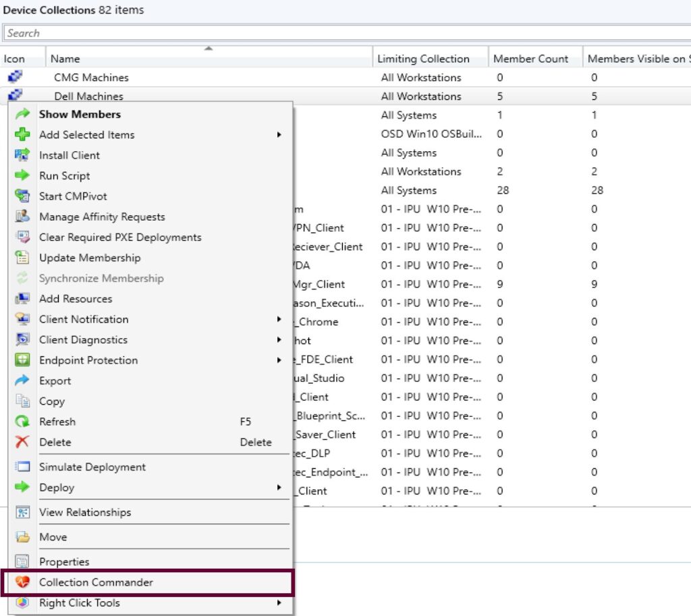The height and width of the screenshot is (616, 691).
Task: Click the Update Membership icon
Action: coord(22,258)
